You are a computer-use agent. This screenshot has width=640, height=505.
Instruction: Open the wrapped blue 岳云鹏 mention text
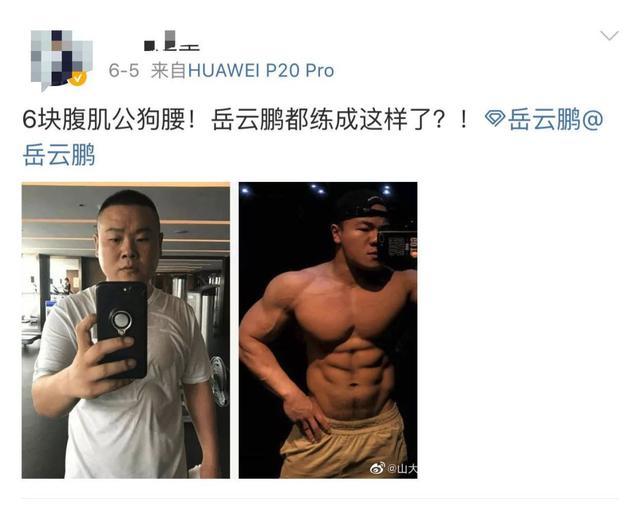click(59, 155)
